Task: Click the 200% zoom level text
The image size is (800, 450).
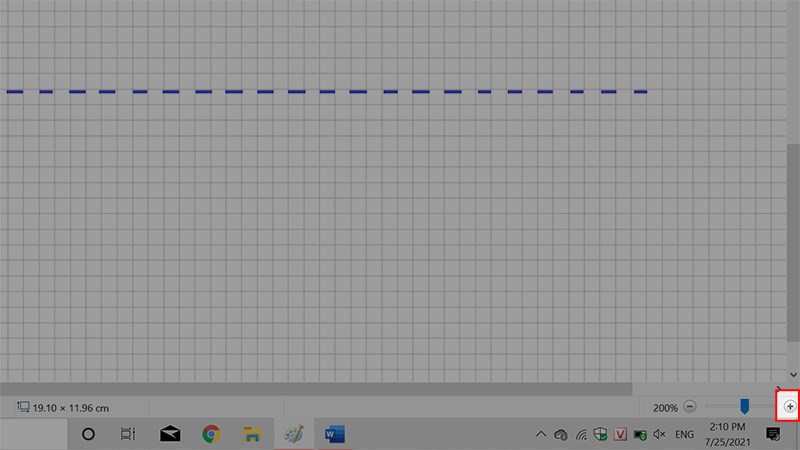Action: tap(665, 408)
